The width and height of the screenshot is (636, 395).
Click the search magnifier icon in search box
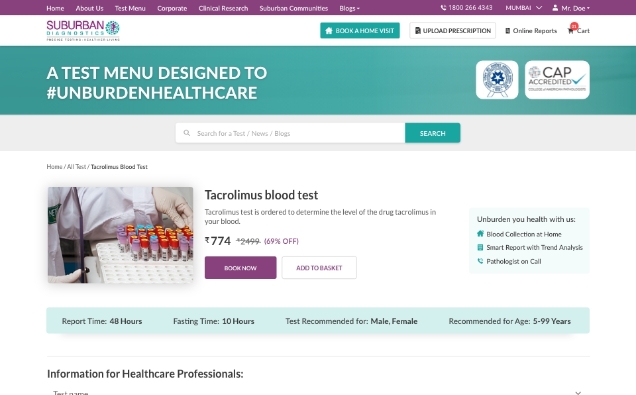pos(187,133)
